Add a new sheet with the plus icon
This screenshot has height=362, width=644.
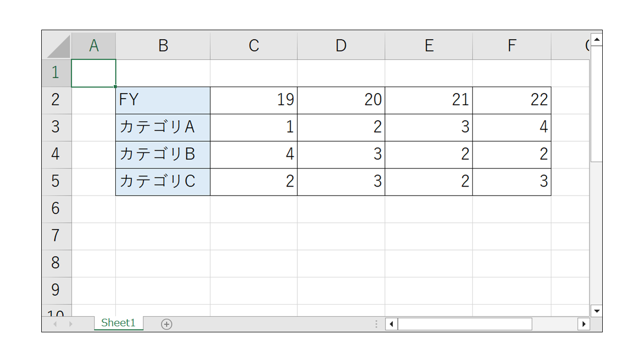(167, 324)
